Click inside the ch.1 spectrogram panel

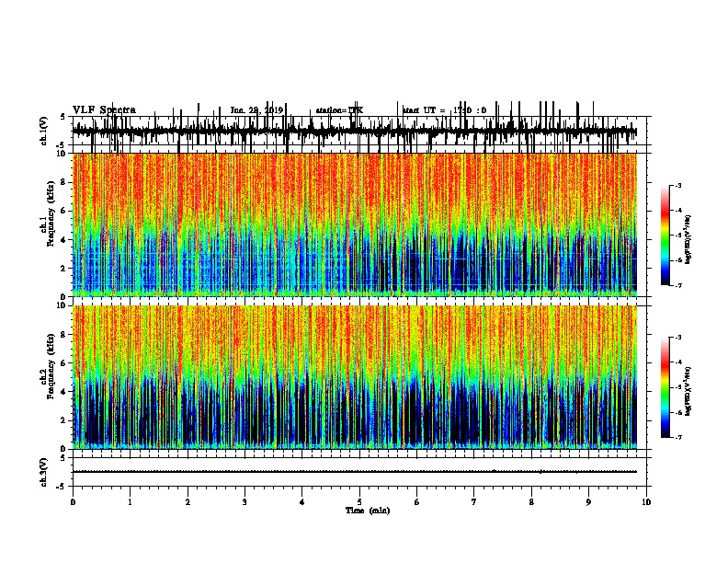(355, 224)
